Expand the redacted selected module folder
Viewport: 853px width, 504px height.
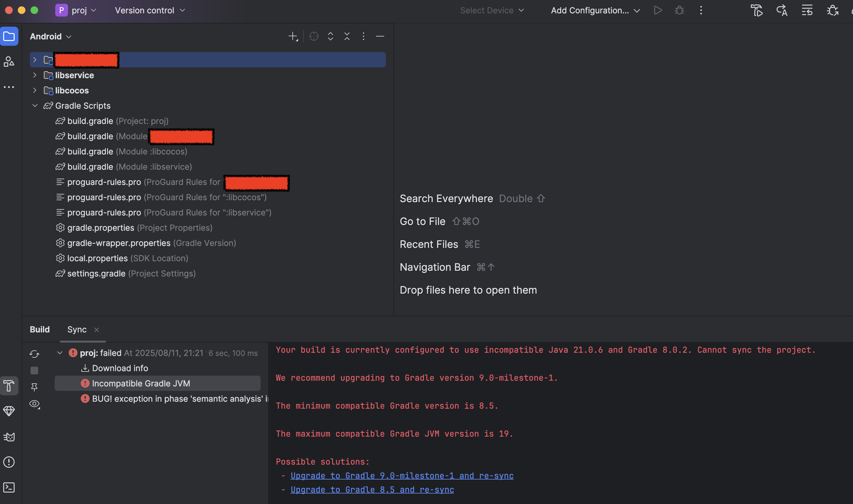pyautogui.click(x=35, y=60)
